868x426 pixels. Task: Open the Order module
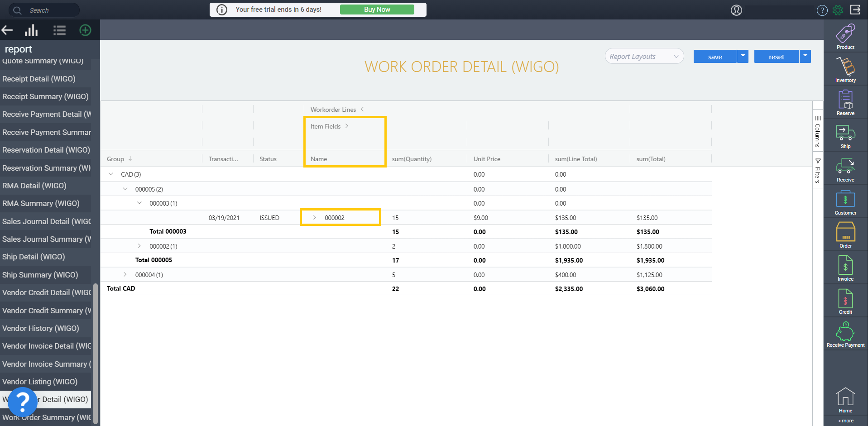click(x=845, y=235)
